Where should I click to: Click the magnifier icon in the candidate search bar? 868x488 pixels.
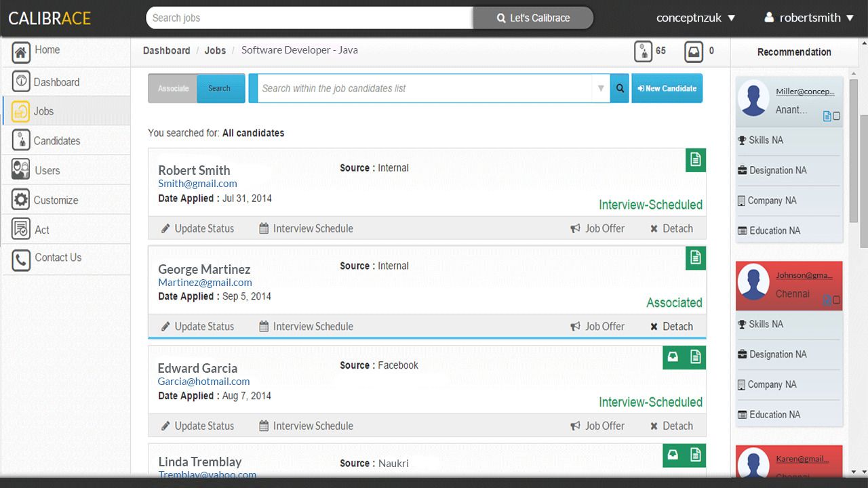click(x=619, y=88)
